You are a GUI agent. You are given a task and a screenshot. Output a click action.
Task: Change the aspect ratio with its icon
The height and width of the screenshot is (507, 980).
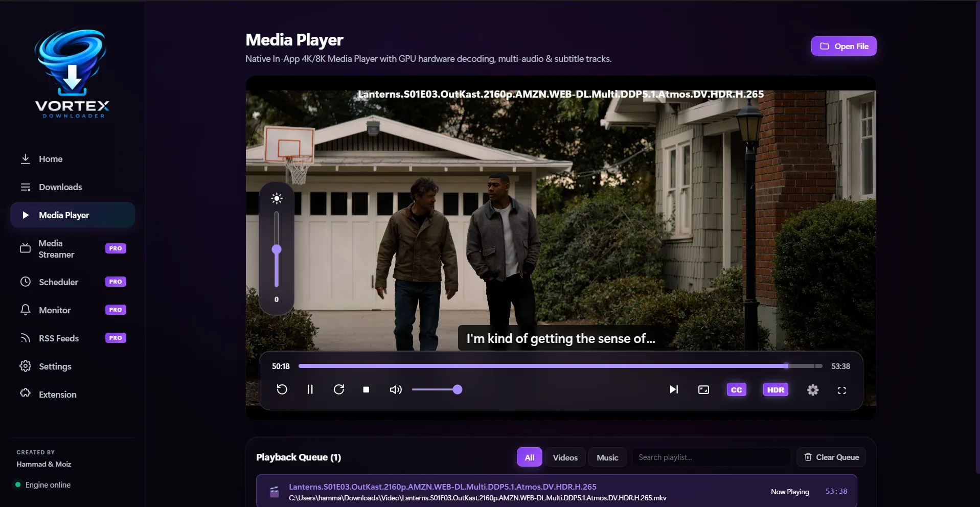(x=703, y=389)
